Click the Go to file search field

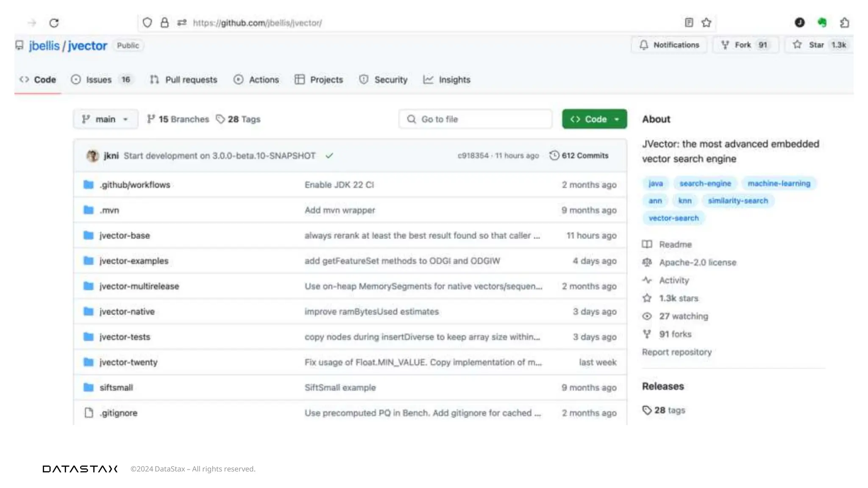[x=476, y=119]
